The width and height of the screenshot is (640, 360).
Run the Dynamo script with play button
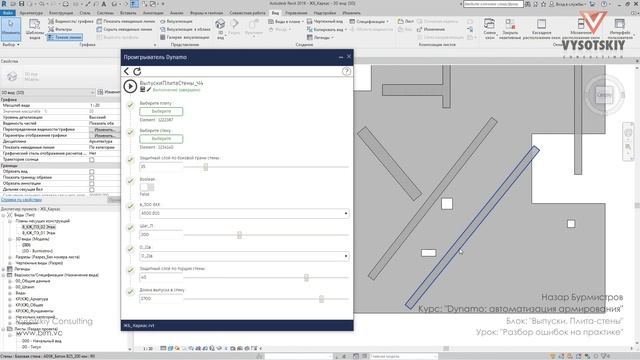130,86
